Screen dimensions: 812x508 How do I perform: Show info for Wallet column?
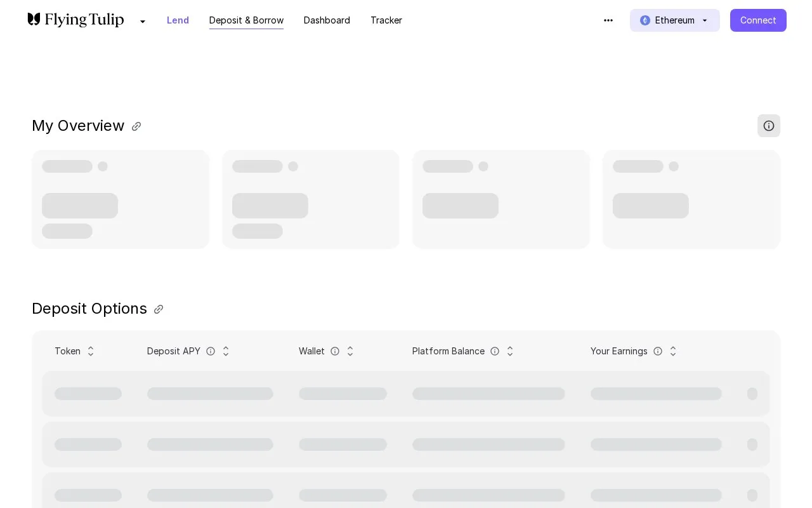point(335,351)
